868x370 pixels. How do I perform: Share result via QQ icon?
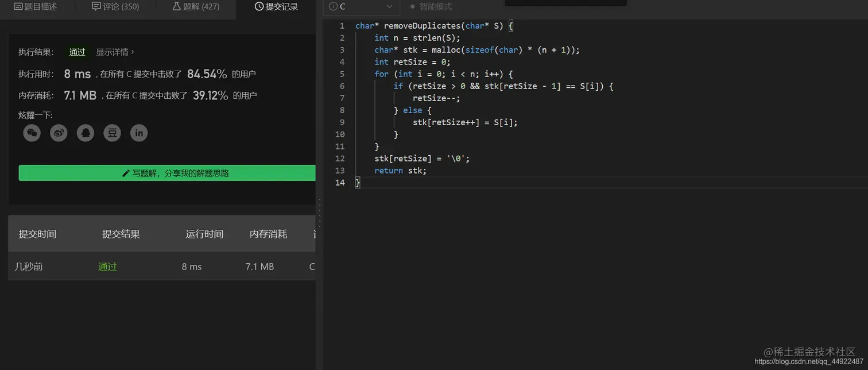tap(86, 133)
